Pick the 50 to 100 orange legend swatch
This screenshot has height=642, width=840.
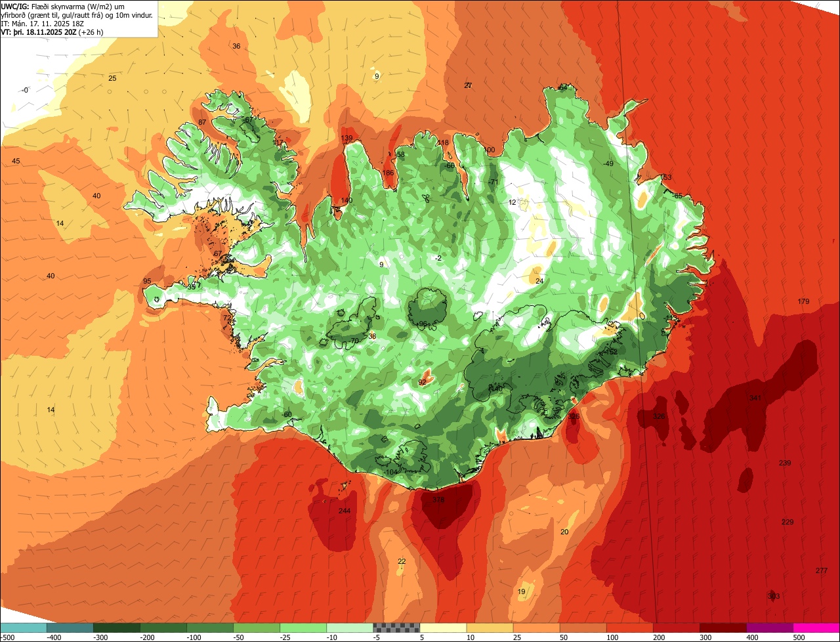pyautogui.click(x=582, y=628)
